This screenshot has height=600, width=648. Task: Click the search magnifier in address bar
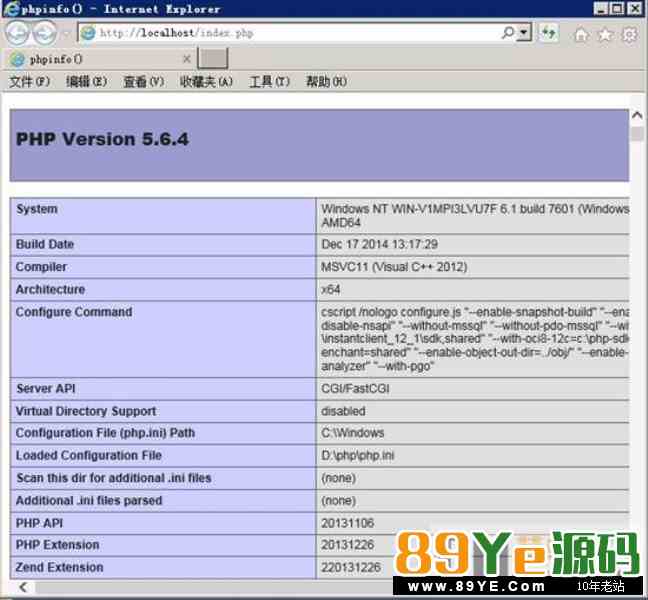pos(508,32)
